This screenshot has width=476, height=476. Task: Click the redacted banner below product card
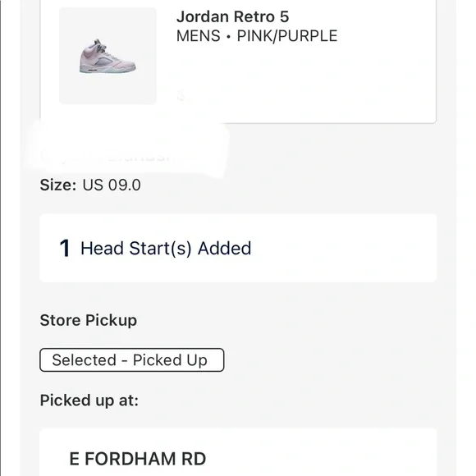129,149
